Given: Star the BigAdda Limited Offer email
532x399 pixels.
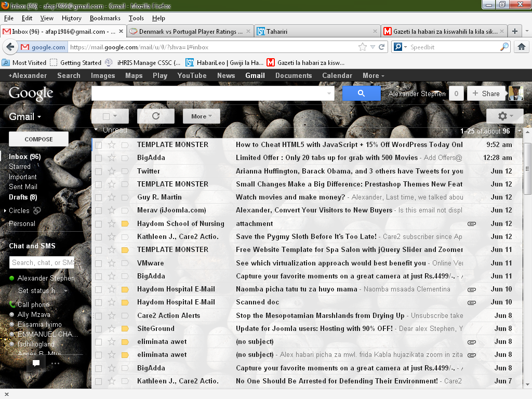Looking at the screenshot, I should (x=112, y=158).
